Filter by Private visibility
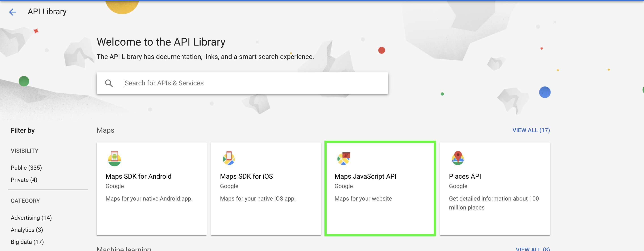The width and height of the screenshot is (644, 251). click(x=24, y=180)
